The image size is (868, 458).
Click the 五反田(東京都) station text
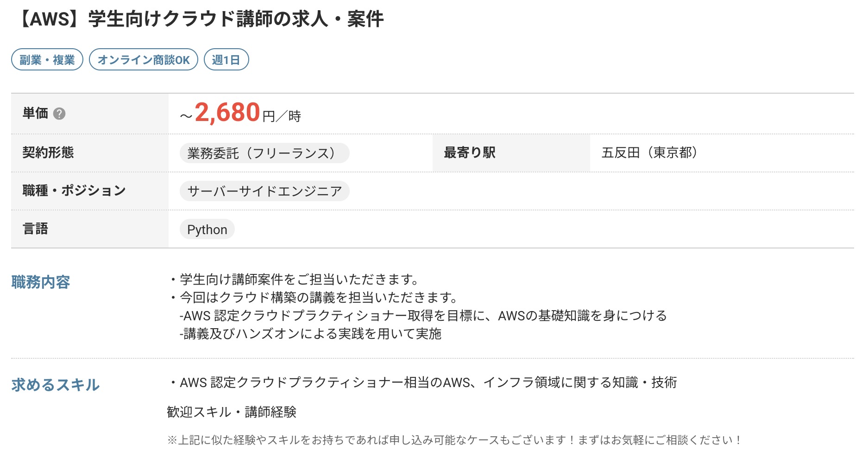[649, 153]
